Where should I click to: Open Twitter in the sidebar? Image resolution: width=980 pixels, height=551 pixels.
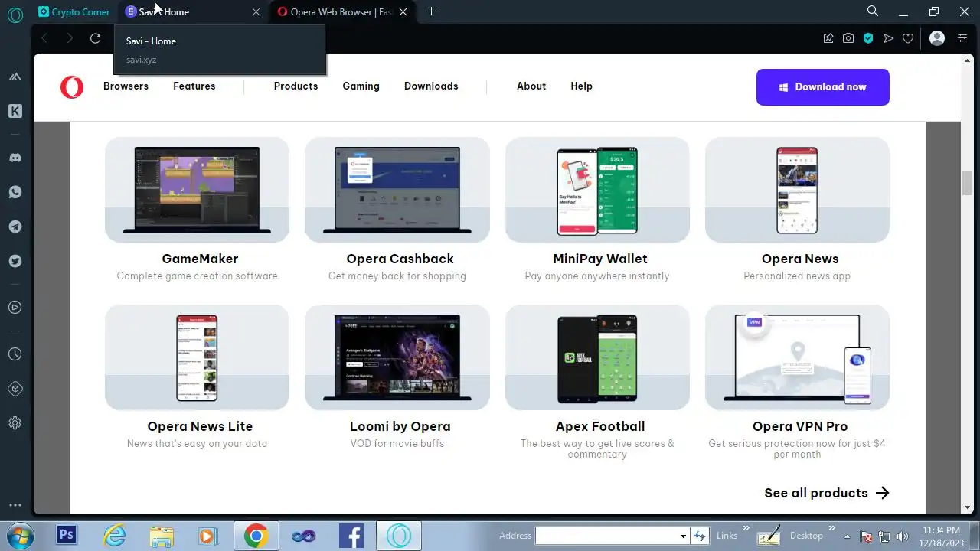(15, 261)
